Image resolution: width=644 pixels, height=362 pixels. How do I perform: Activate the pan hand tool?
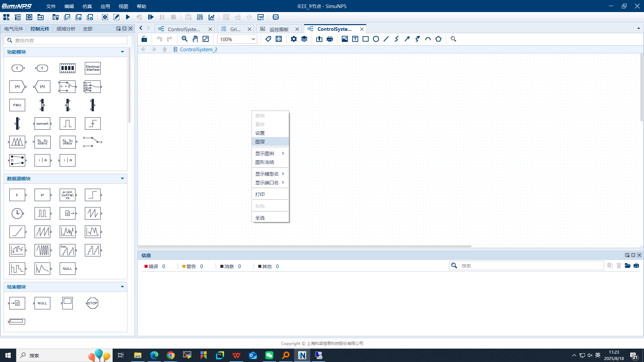point(195,39)
